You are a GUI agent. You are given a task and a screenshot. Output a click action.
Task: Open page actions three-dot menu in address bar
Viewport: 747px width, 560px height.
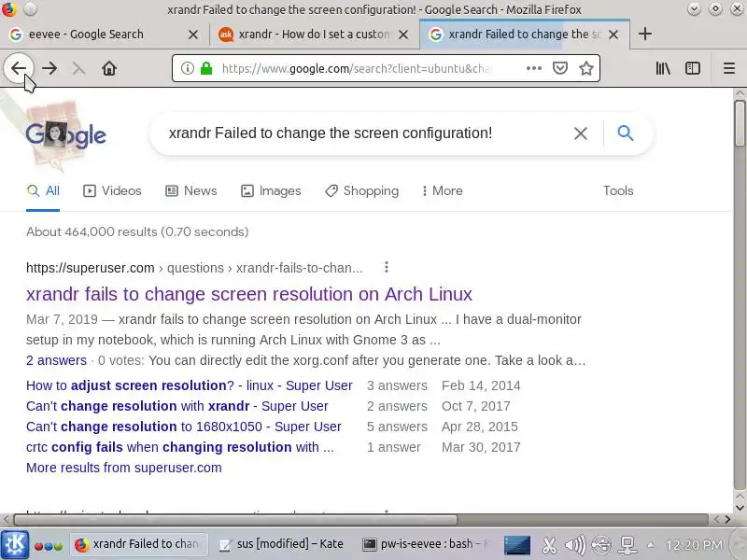[533, 68]
